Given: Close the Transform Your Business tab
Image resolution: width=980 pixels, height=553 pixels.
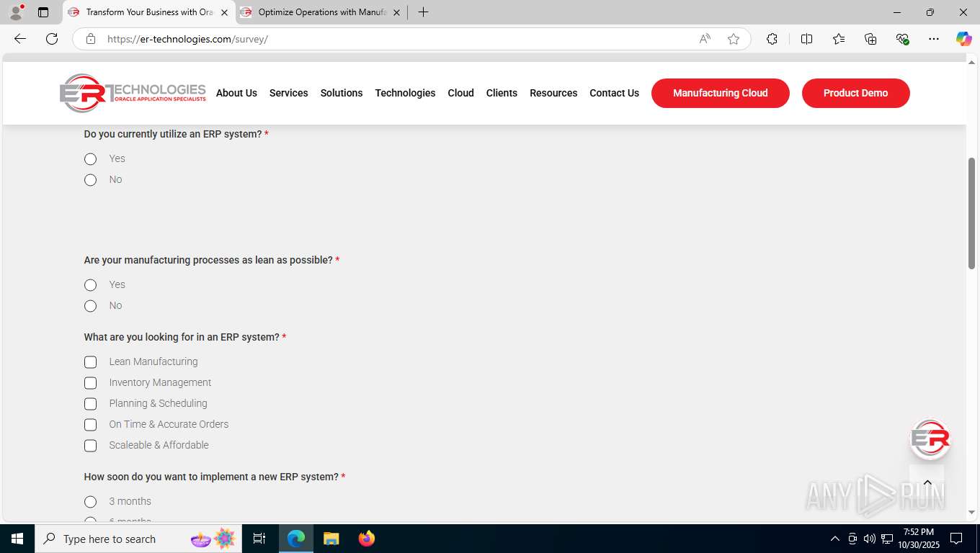Looking at the screenshot, I should (224, 12).
